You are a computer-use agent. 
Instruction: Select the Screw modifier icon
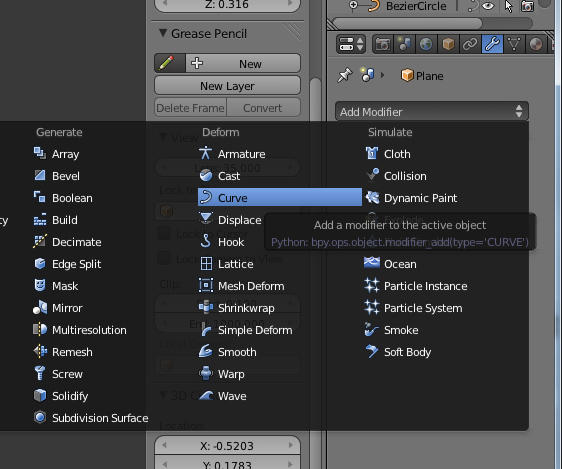39,374
